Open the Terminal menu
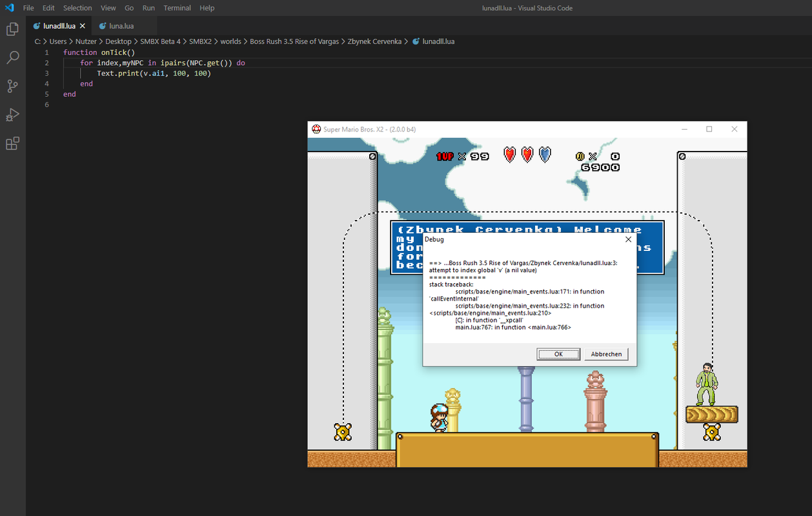Image resolution: width=812 pixels, height=516 pixels. pyautogui.click(x=177, y=8)
